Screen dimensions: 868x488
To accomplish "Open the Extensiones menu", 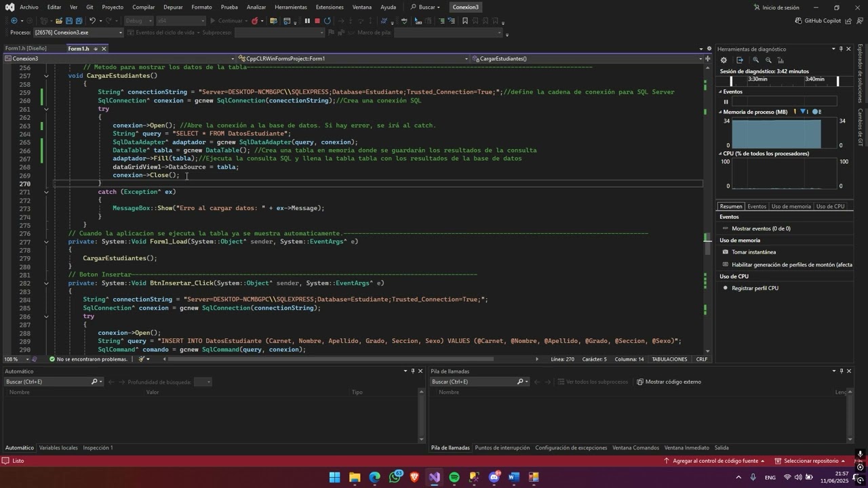I will pos(330,7).
